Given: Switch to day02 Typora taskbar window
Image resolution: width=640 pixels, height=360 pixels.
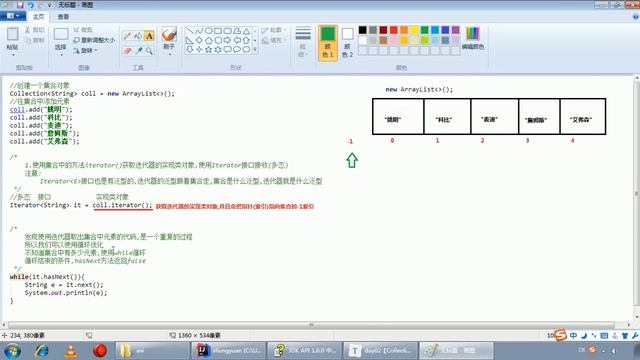Looking at the screenshot, I should click(x=380, y=351).
